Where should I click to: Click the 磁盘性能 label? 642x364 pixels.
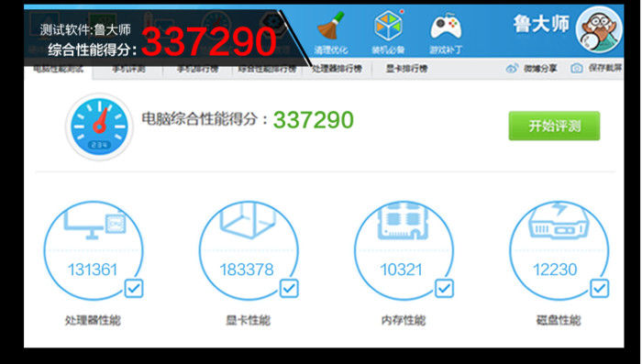[x=559, y=320]
